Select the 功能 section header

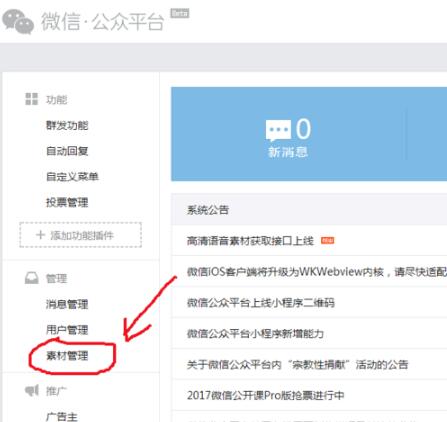click(56, 99)
